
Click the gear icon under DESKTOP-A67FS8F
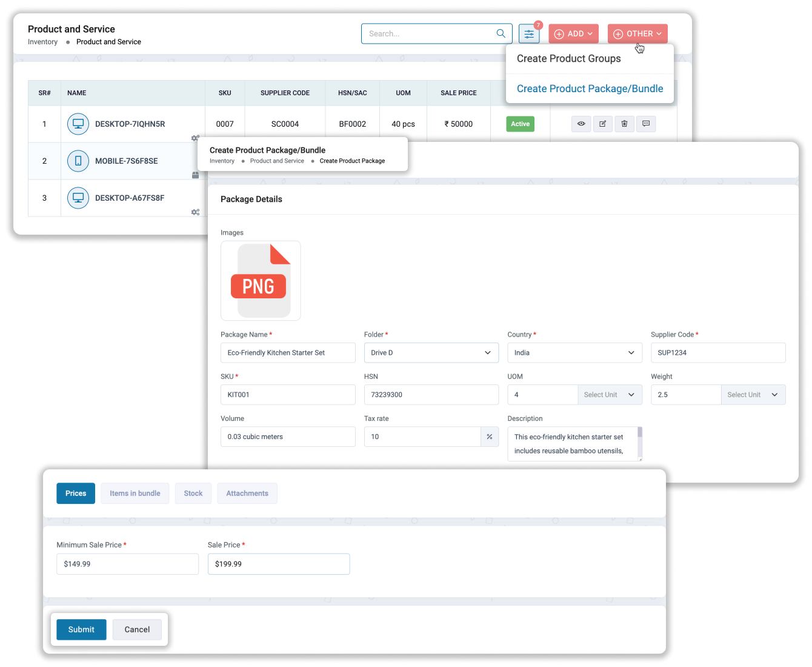[x=196, y=212]
